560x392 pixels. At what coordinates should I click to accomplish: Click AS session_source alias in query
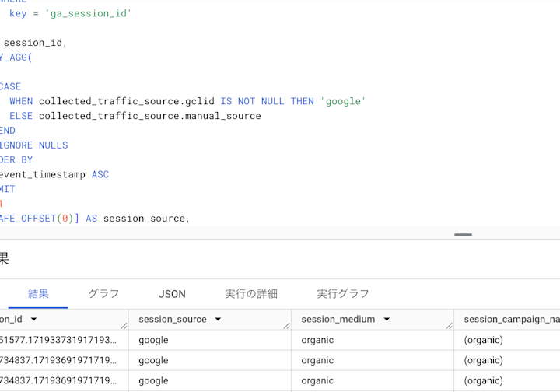point(138,219)
